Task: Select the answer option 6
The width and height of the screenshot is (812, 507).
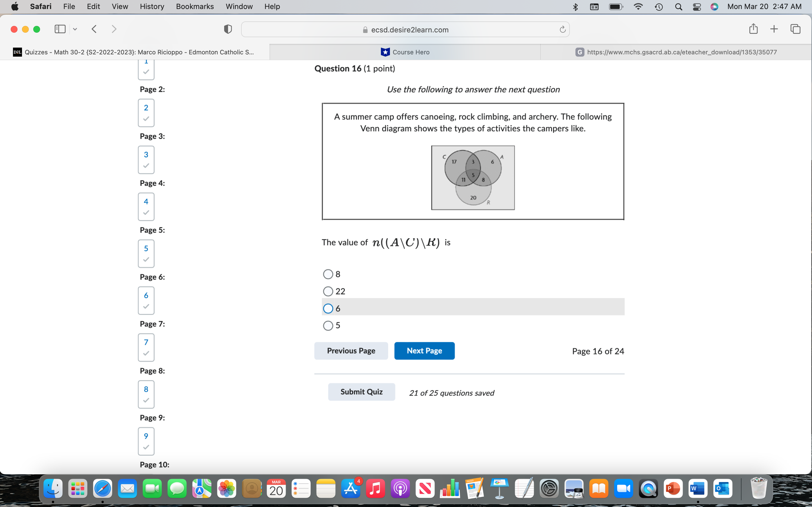Action: coord(328,308)
